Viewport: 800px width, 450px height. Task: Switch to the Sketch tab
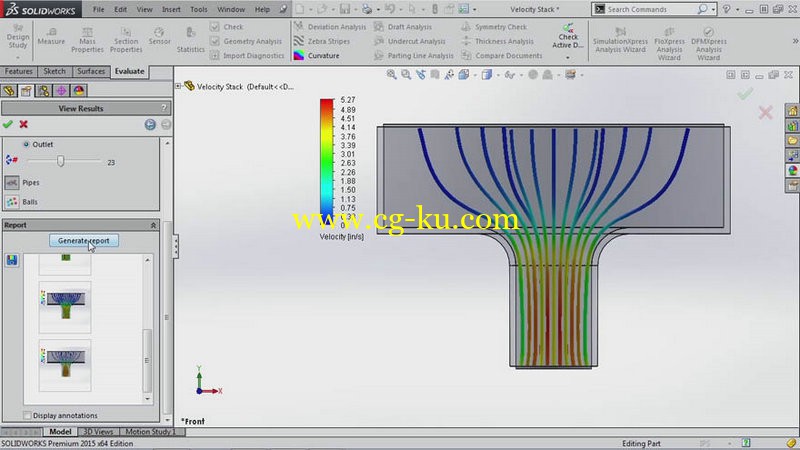coord(54,71)
